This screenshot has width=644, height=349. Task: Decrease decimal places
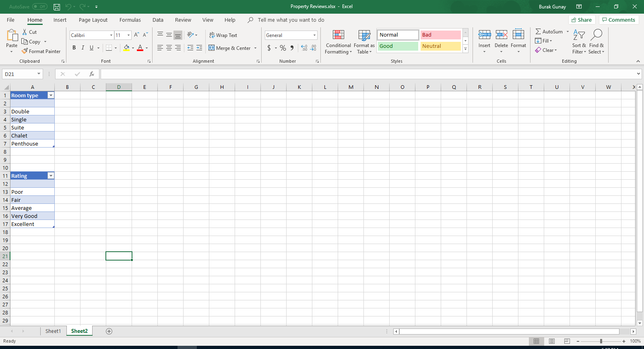314,48
